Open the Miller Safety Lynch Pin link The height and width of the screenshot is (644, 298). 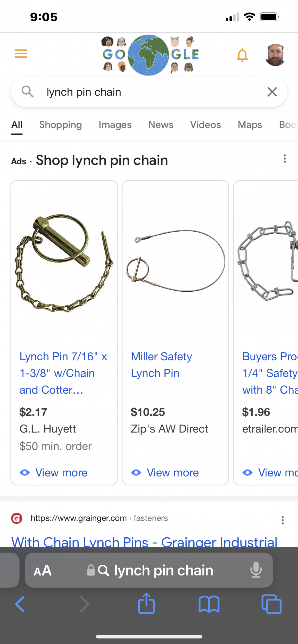[x=161, y=365]
